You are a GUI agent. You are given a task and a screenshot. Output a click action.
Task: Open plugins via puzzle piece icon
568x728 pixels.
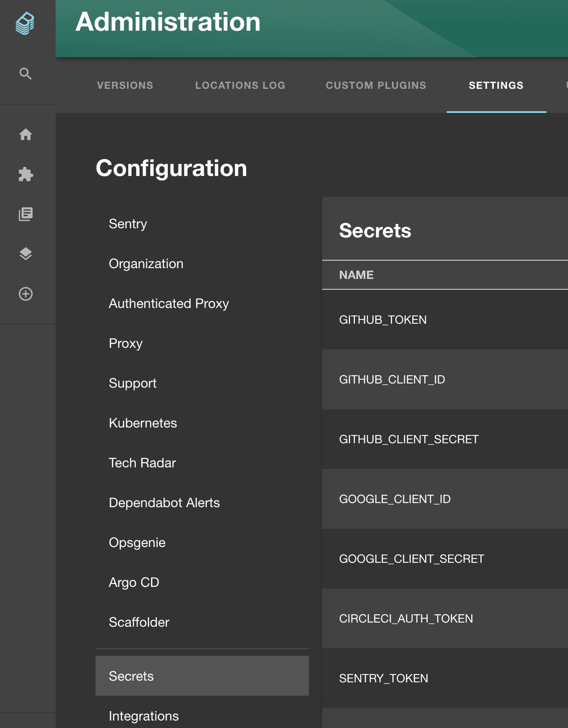pyautogui.click(x=26, y=174)
